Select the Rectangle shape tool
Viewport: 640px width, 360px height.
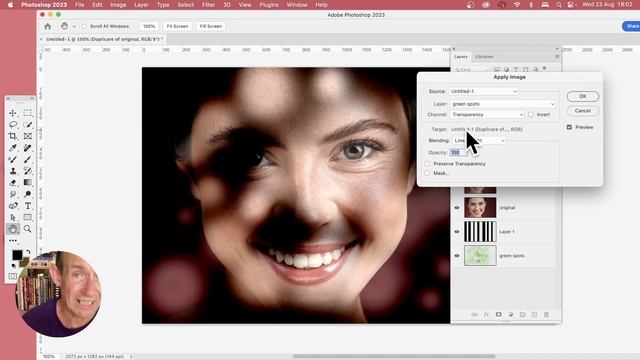[x=27, y=218]
